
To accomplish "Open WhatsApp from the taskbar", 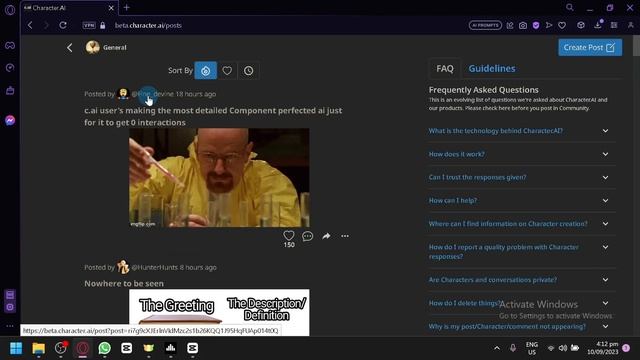I will click(104, 348).
